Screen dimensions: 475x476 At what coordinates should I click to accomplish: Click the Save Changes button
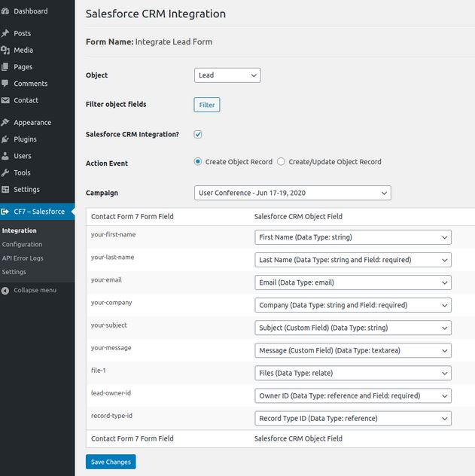pyautogui.click(x=111, y=462)
